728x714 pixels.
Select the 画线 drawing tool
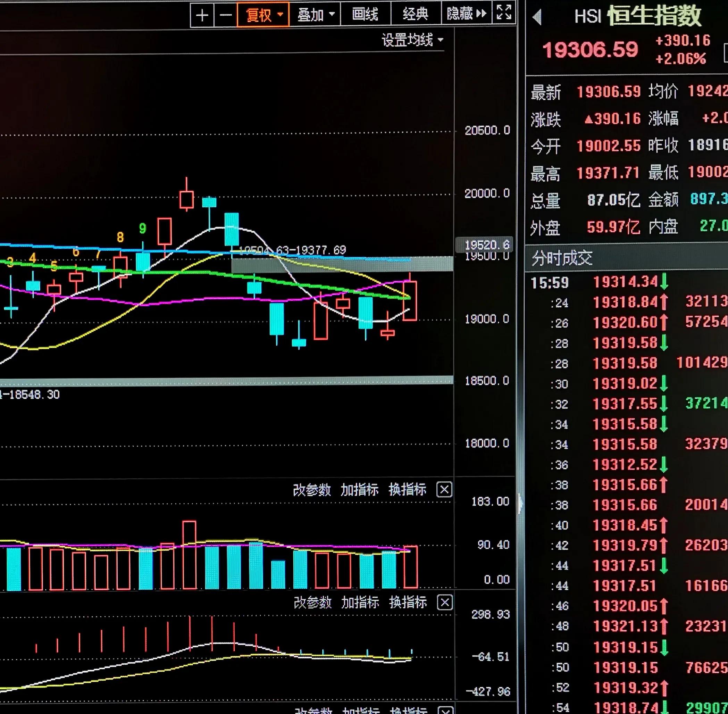pos(365,14)
